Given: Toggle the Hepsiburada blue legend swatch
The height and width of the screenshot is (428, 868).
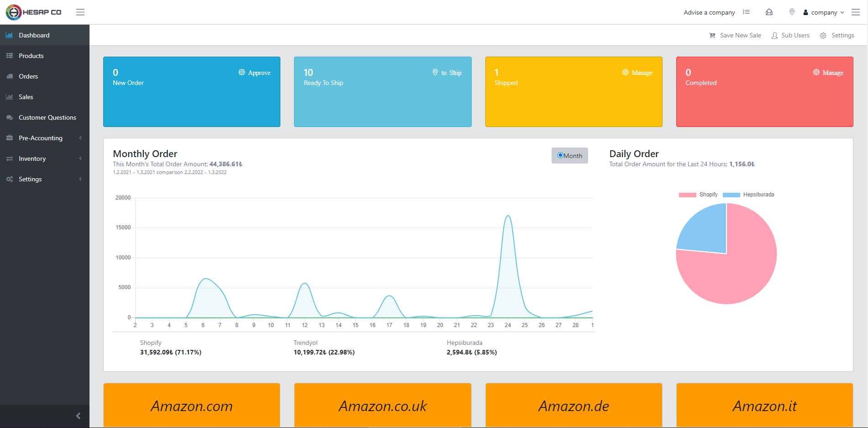Looking at the screenshot, I should 731,195.
